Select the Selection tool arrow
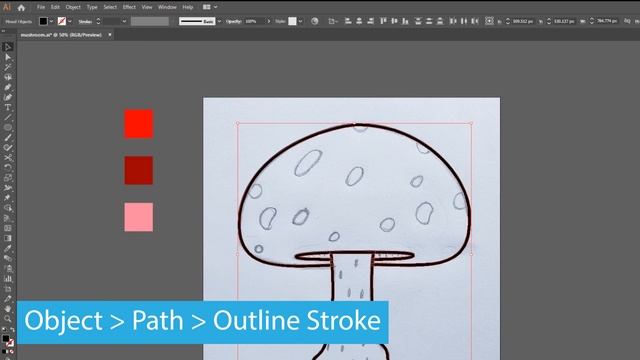Viewport: 640px width, 360px height. click(x=8, y=47)
